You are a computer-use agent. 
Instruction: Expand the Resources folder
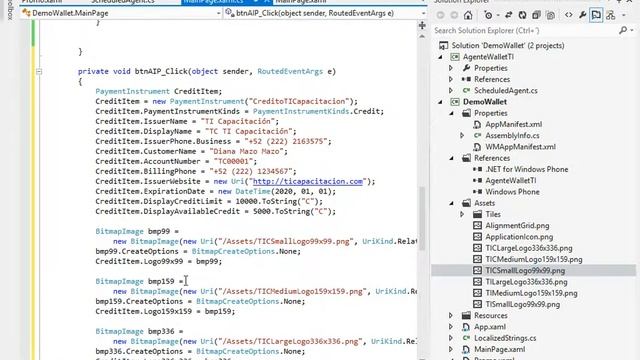[451, 316]
